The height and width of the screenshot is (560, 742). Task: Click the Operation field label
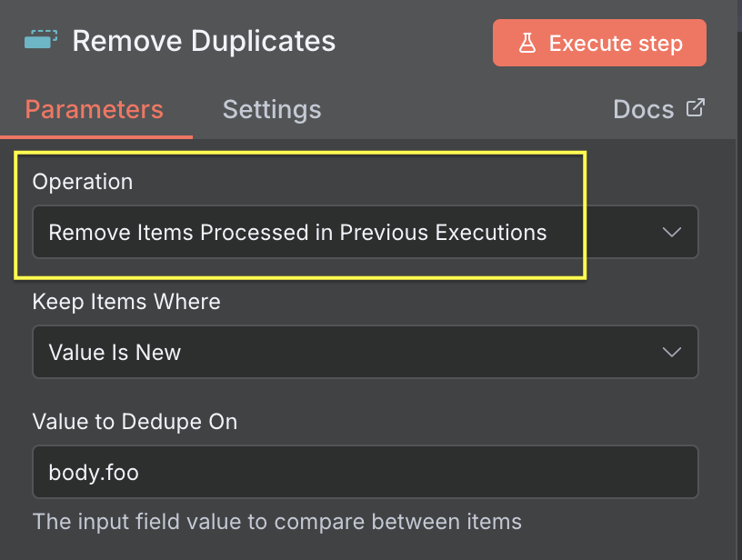point(83,182)
